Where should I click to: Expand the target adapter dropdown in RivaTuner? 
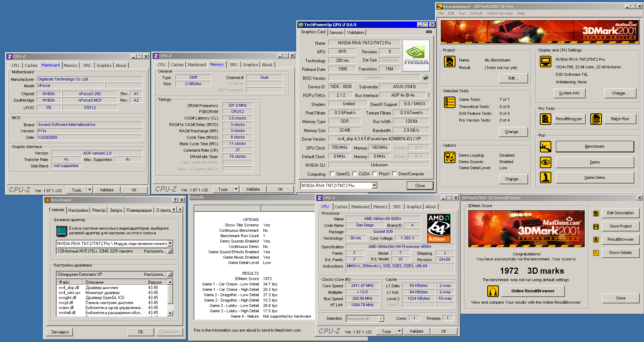(170, 243)
